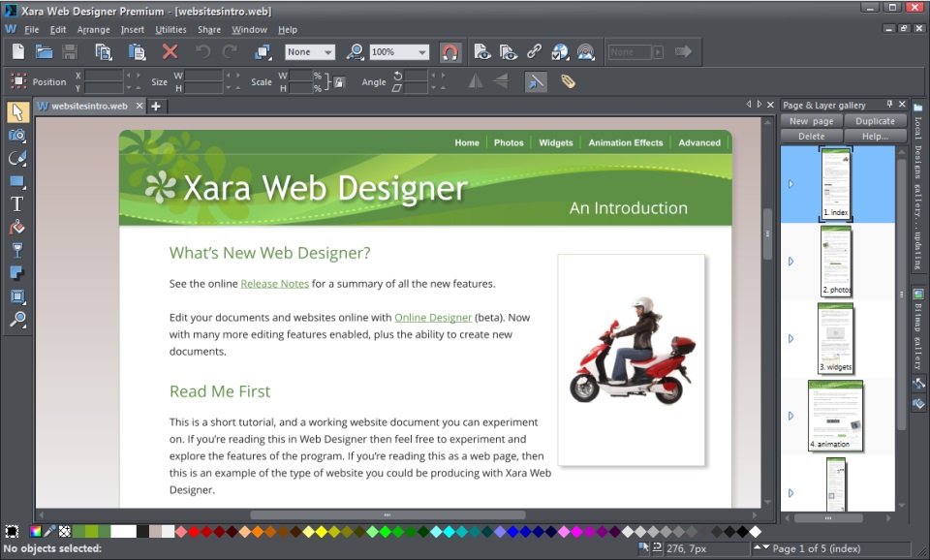Create a new document with New icon

point(18,52)
